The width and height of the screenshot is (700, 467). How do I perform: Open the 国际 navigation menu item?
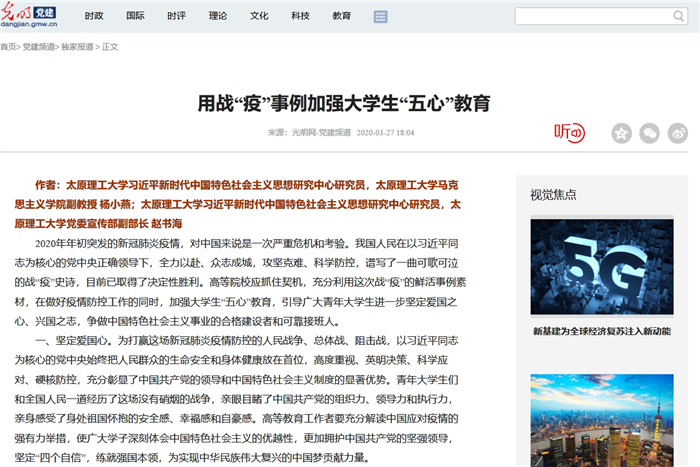point(135,17)
